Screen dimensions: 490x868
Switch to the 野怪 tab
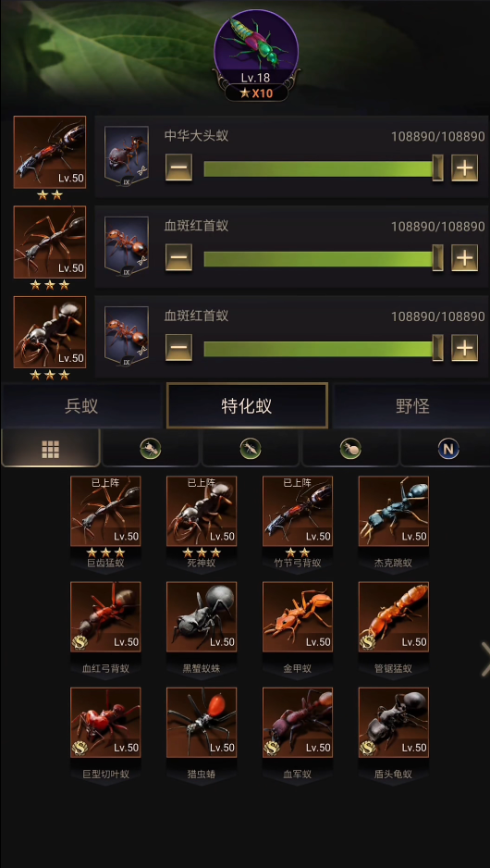(x=412, y=405)
